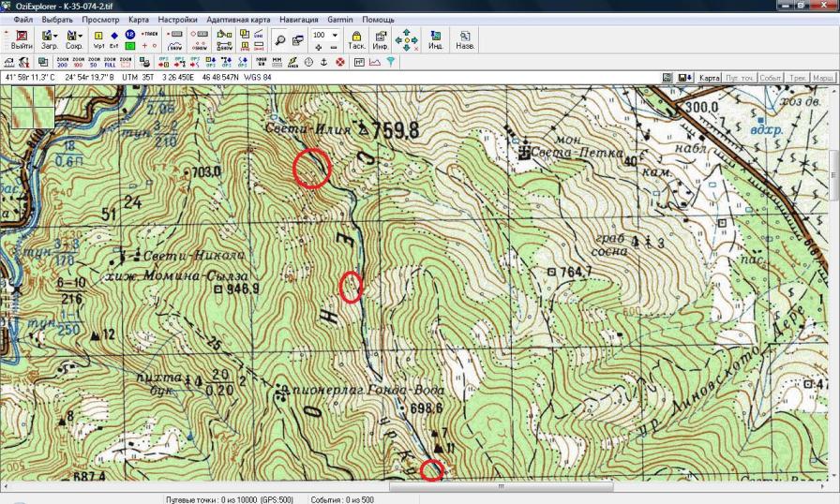Click the Назв. name search icon
Screen dimensions: 840x504
coord(464,39)
